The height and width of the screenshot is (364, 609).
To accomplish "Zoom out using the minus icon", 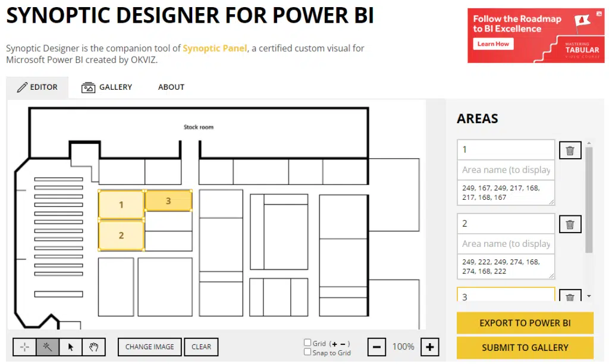I will tap(377, 346).
